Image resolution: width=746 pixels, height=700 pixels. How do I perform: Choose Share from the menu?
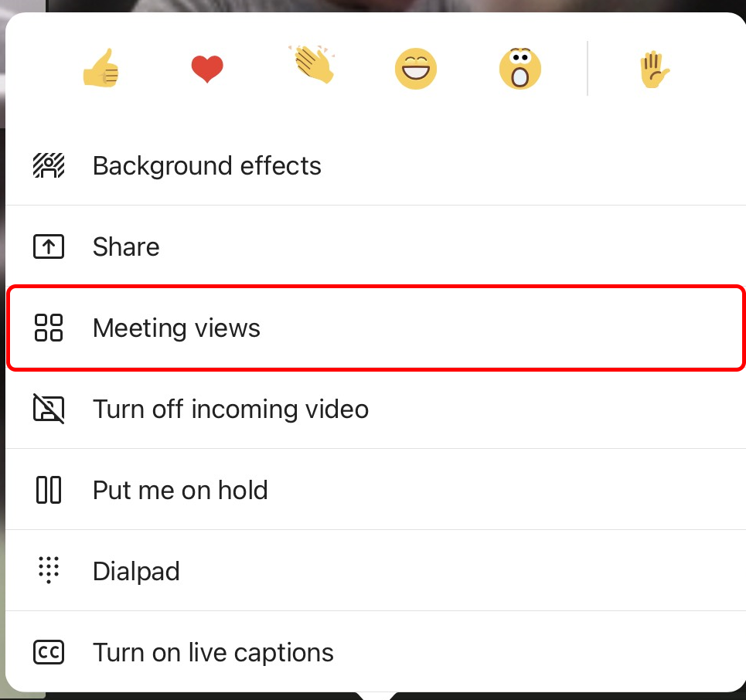pos(126,247)
